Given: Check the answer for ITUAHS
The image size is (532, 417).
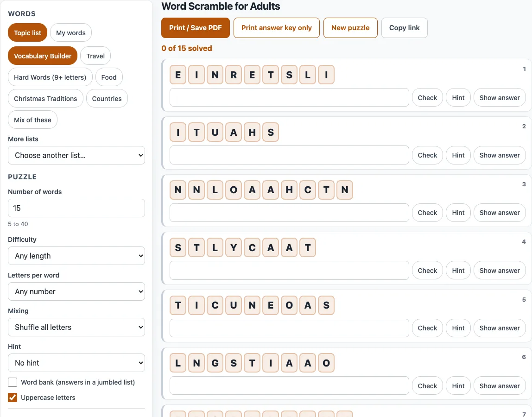Looking at the screenshot, I should tap(427, 155).
